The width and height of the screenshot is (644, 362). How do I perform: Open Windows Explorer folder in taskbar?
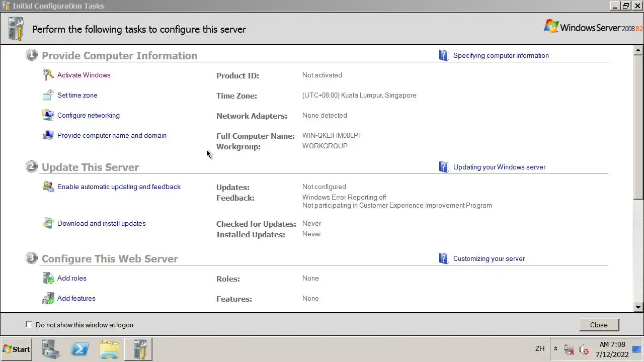tap(109, 349)
